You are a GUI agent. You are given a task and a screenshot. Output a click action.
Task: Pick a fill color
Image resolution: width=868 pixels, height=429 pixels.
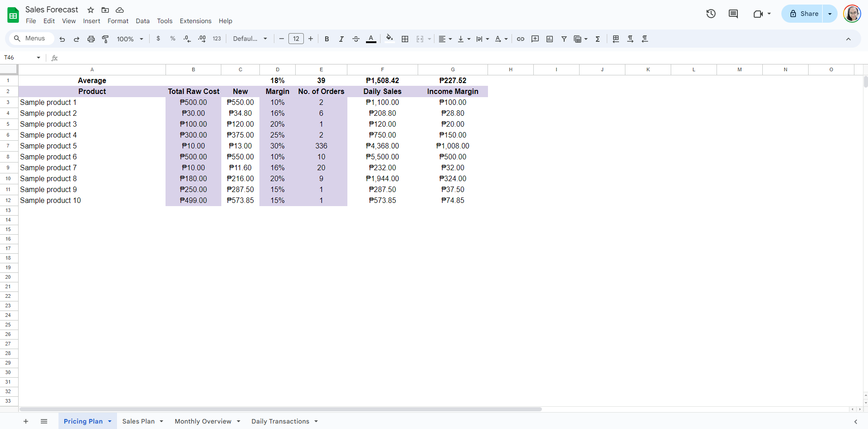pos(389,39)
